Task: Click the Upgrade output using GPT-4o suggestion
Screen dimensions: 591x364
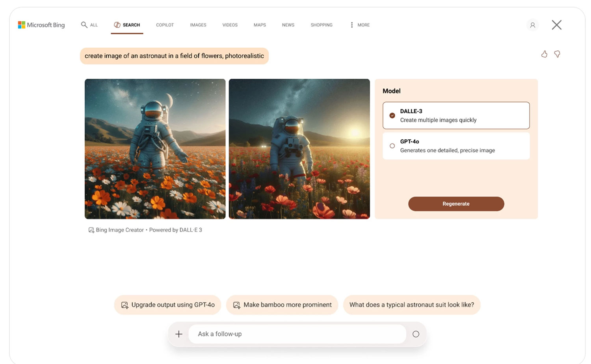Action: click(x=167, y=305)
